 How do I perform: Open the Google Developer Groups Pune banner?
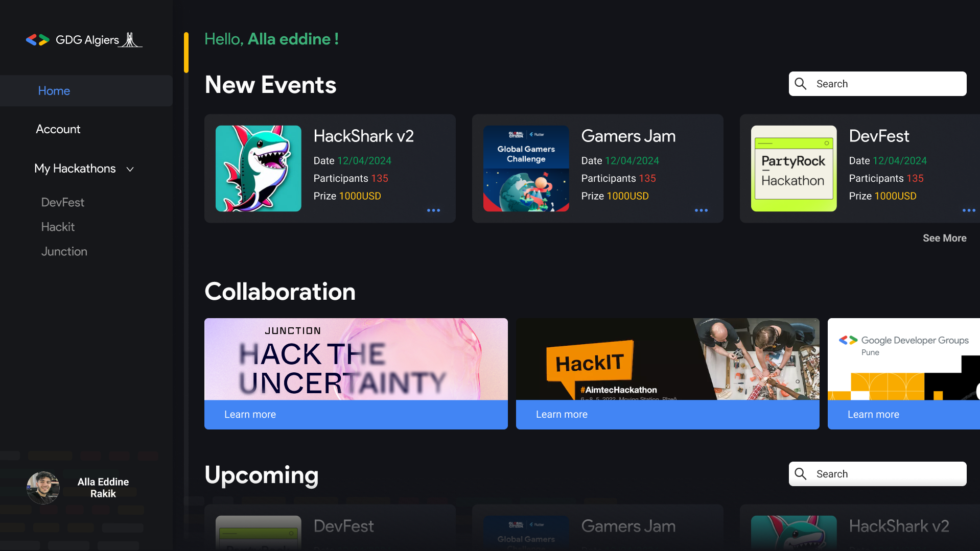point(904,359)
